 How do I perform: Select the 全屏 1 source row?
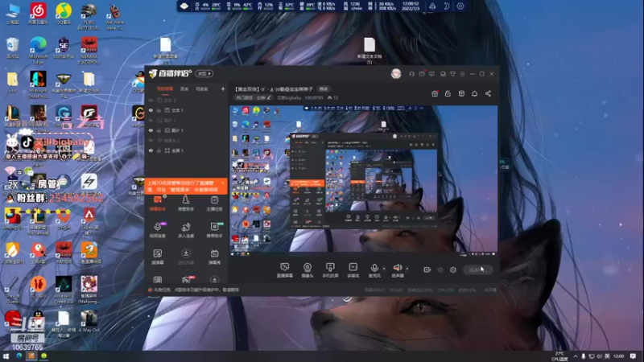(x=186, y=150)
